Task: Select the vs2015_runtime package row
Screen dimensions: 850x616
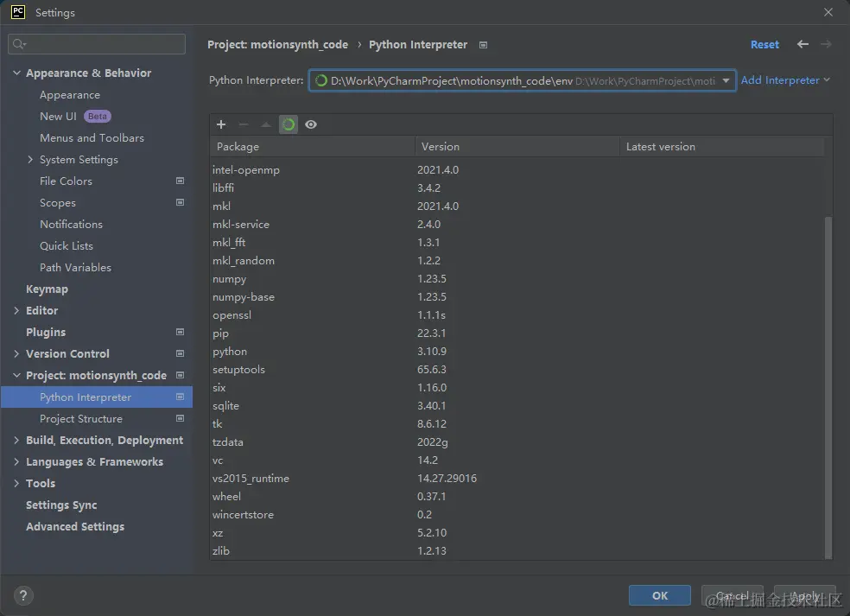Action: 517,479
